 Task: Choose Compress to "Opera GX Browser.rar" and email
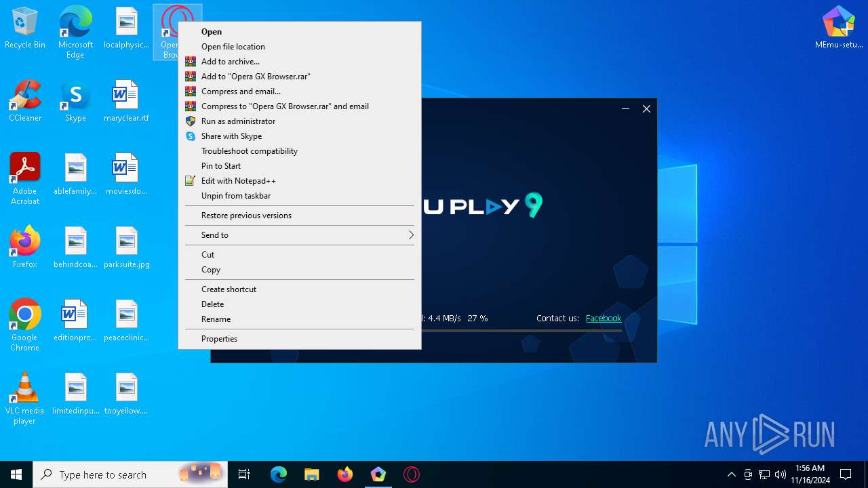(x=299, y=106)
